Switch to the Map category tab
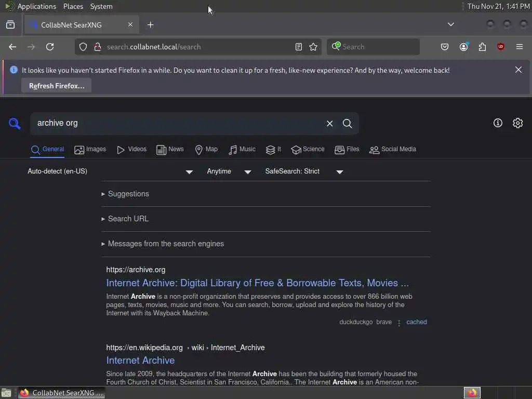This screenshot has width=532, height=399. [x=206, y=149]
